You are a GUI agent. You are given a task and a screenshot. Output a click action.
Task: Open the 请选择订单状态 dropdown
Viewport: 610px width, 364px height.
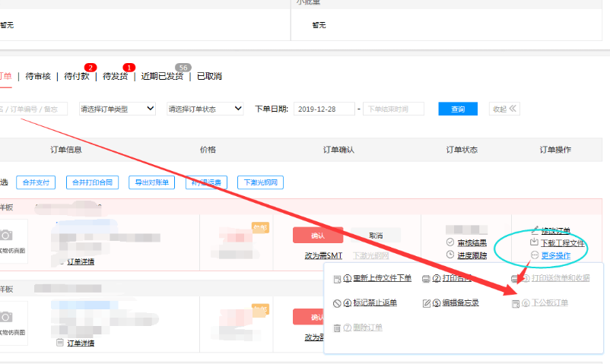(205, 109)
